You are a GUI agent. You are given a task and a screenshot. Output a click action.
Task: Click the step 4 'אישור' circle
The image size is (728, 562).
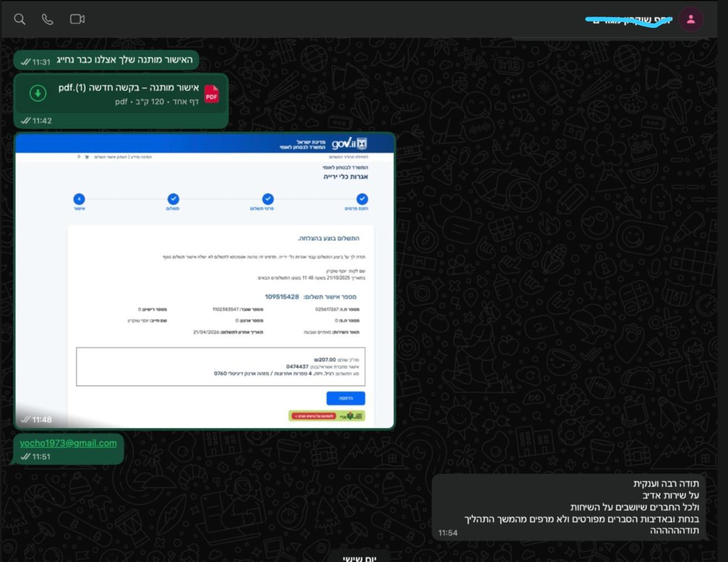pyautogui.click(x=79, y=199)
